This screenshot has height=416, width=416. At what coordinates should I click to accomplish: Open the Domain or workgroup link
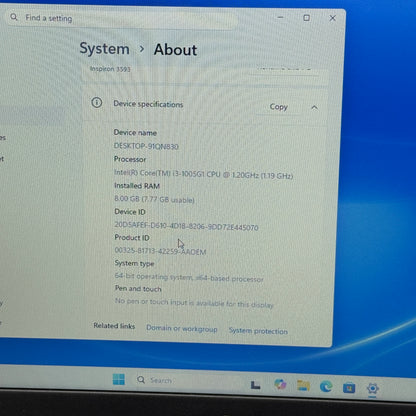click(182, 329)
